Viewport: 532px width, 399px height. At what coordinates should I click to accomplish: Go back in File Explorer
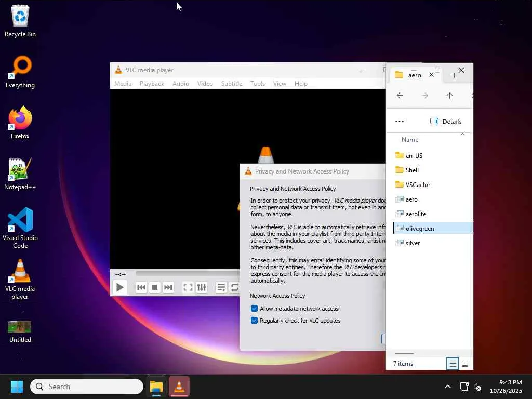pyautogui.click(x=400, y=96)
